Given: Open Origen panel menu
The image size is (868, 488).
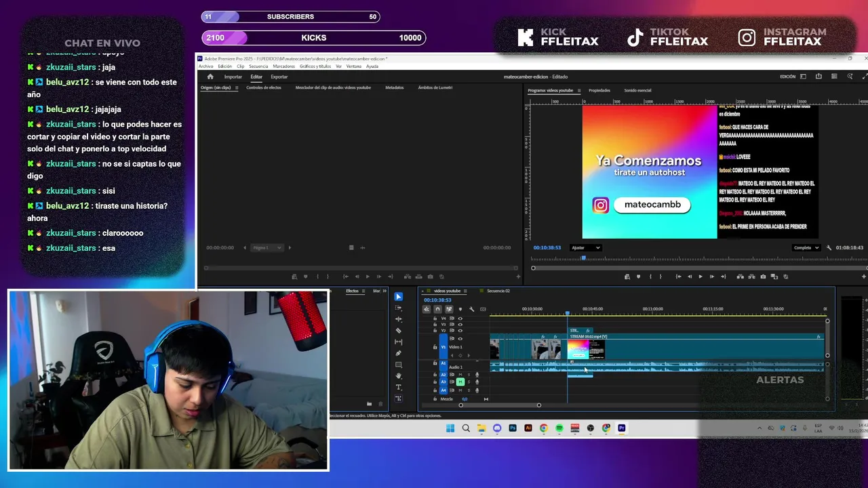Looking at the screenshot, I should coord(236,87).
